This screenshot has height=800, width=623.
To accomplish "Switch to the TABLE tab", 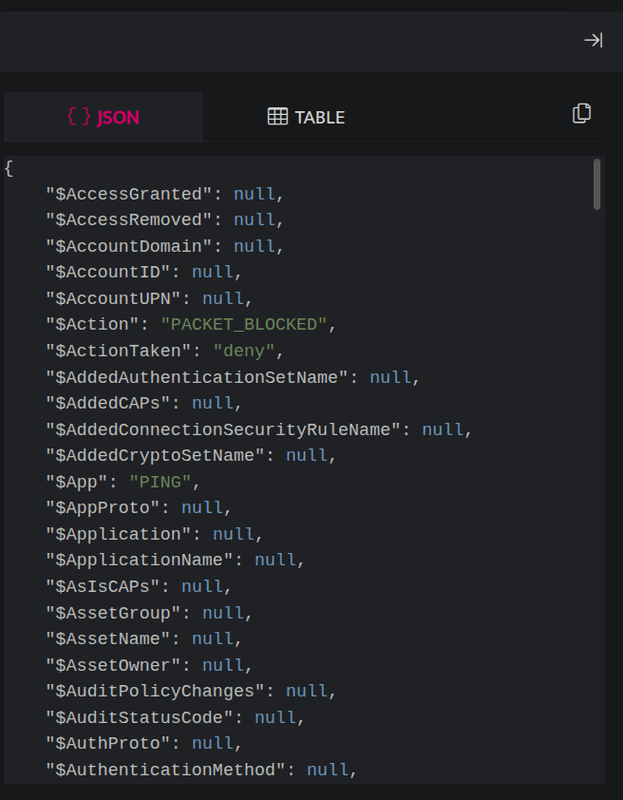I will tap(306, 116).
